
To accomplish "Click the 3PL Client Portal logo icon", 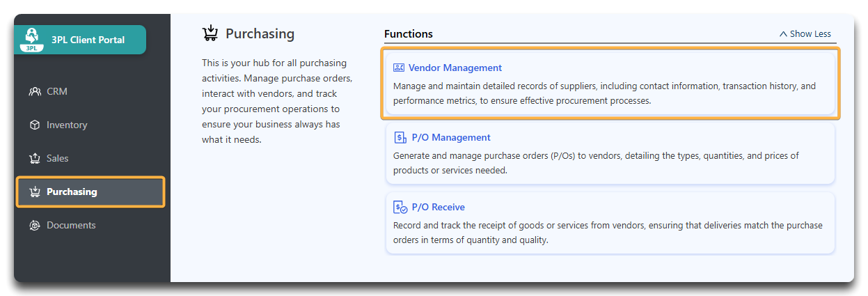I will click(31, 39).
